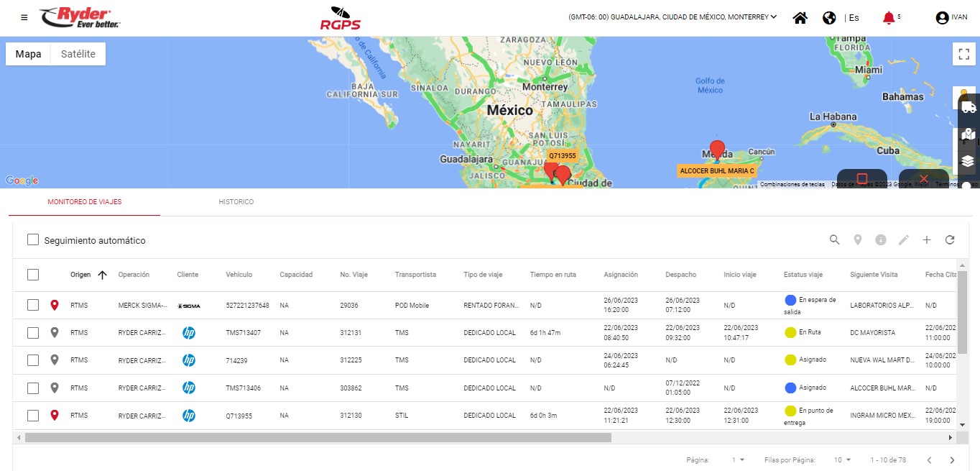Check the row for trip 29036
Viewport: 980px width, 471px height.
click(x=33, y=305)
